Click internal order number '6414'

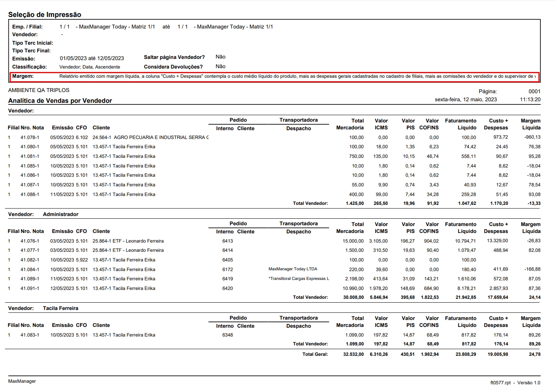point(227,250)
